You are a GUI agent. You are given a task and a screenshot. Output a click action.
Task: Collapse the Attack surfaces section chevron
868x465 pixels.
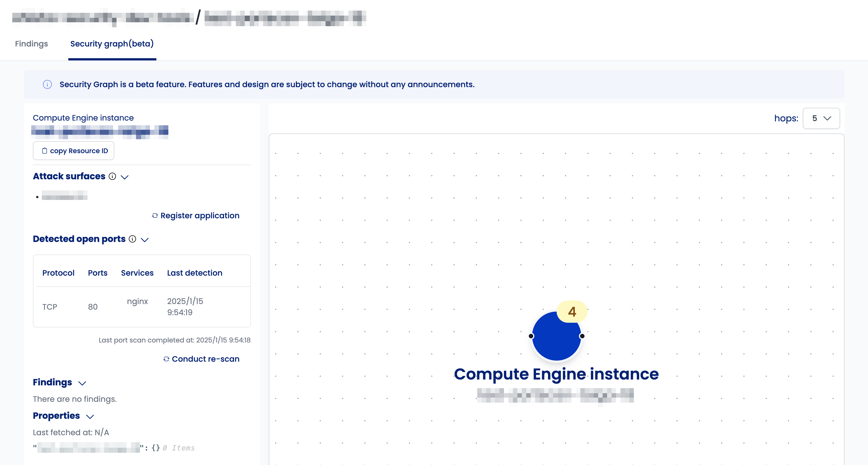[125, 177]
